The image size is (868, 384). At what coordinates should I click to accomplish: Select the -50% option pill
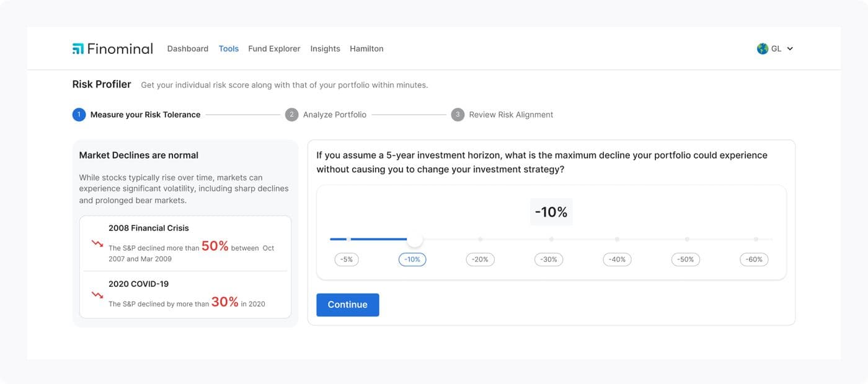686,260
